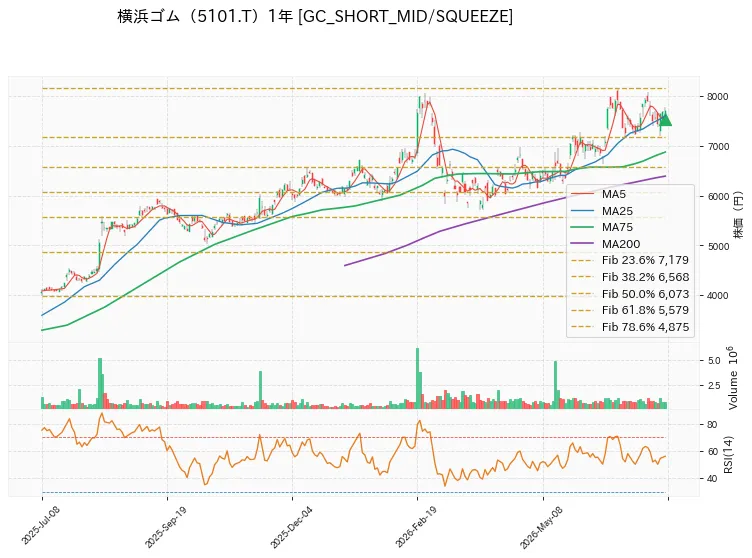Click the Fib 61.8% 5,579 legend label
This screenshot has height=558, width=752.
pos(645,310)
